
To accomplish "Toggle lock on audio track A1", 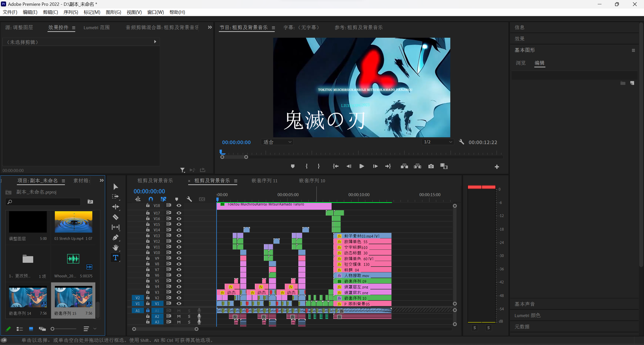I will point(148,311).
